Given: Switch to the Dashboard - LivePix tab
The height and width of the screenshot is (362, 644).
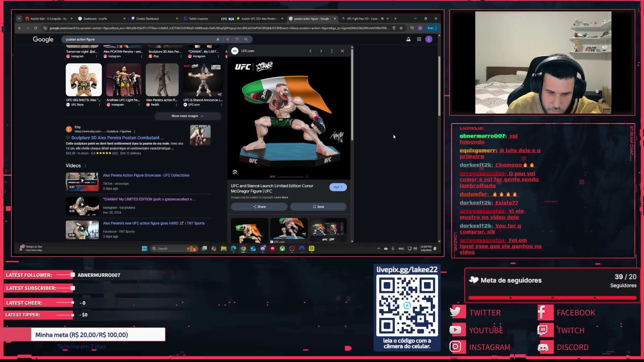Looking at the screenshot, I should pos(102,18).
